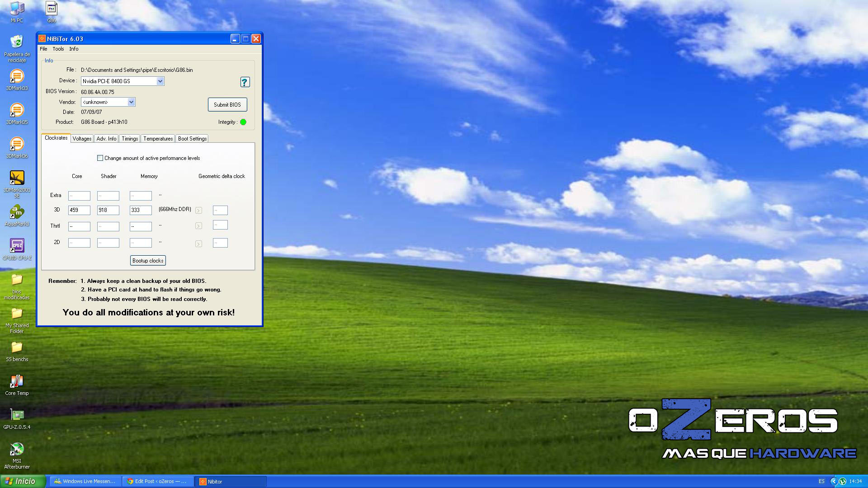Open the Tools menu
Viewport: 868px width, 488px height.
point(58,49)
